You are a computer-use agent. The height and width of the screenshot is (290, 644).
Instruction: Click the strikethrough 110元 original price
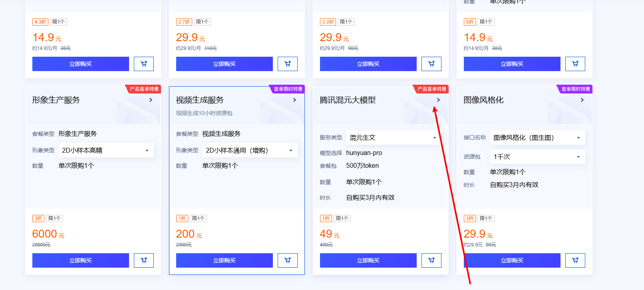point(211,48)
